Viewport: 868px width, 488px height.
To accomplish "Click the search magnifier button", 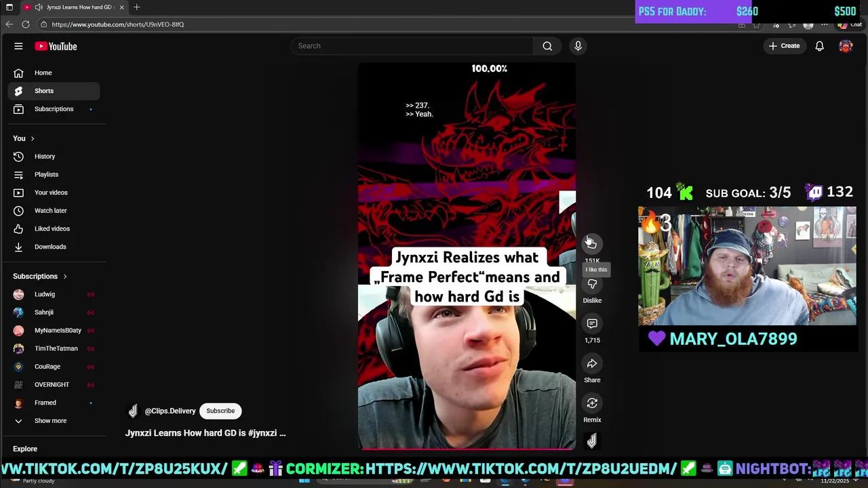I will point(547,46).
